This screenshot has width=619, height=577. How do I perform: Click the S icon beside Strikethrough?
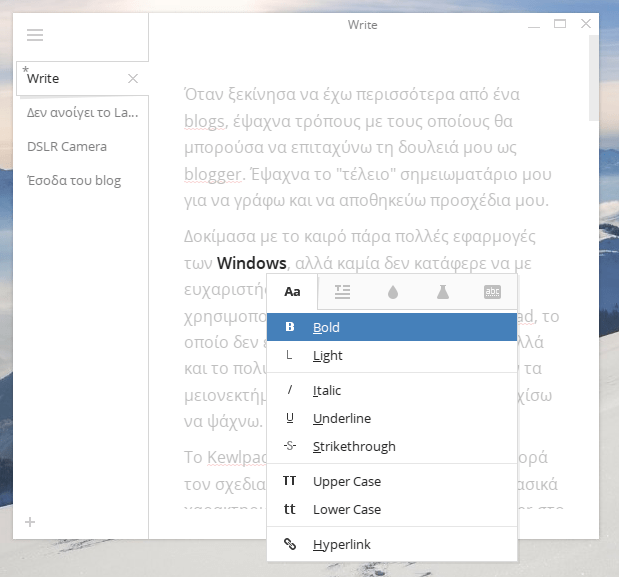point(290,446)
